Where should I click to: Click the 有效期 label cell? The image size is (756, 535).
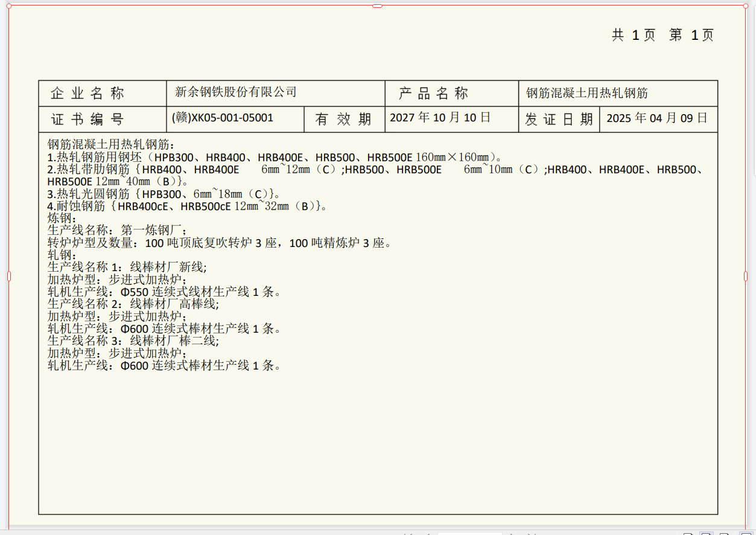(343, 120)
